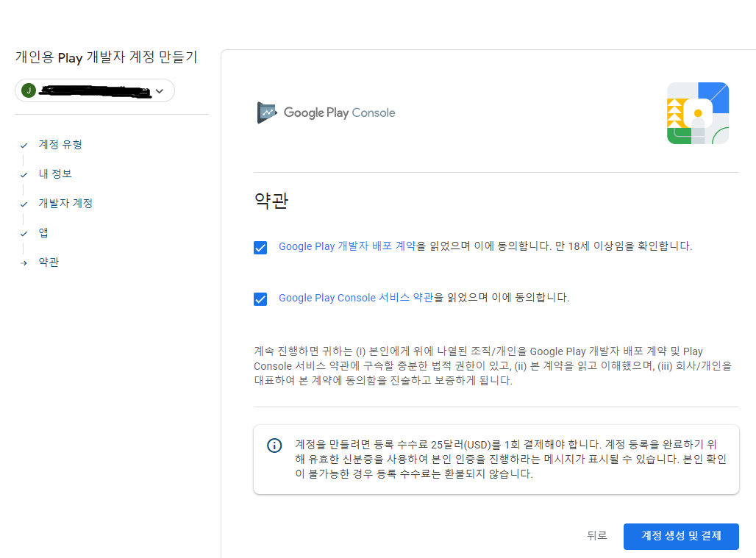This screenshot has width=756, height=558.
Task: Go to the 개발자 계정 step
Action: tap(65, 204)
